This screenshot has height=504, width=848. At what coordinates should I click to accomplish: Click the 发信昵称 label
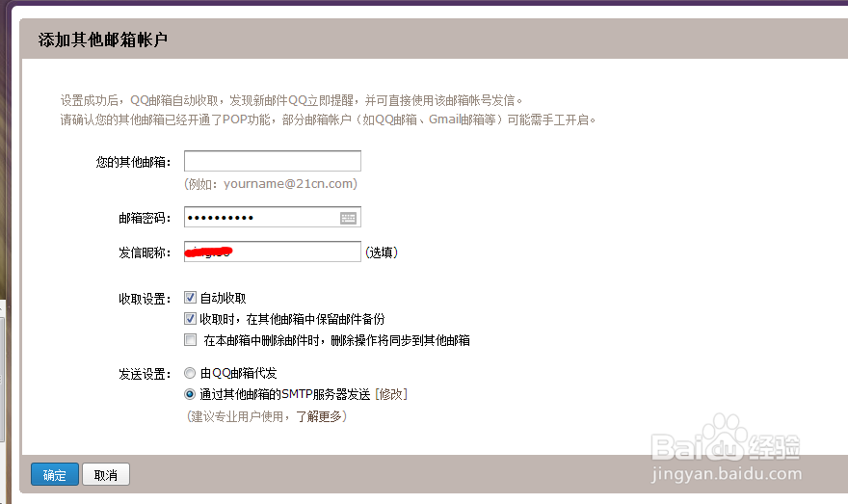coord(145,252)
